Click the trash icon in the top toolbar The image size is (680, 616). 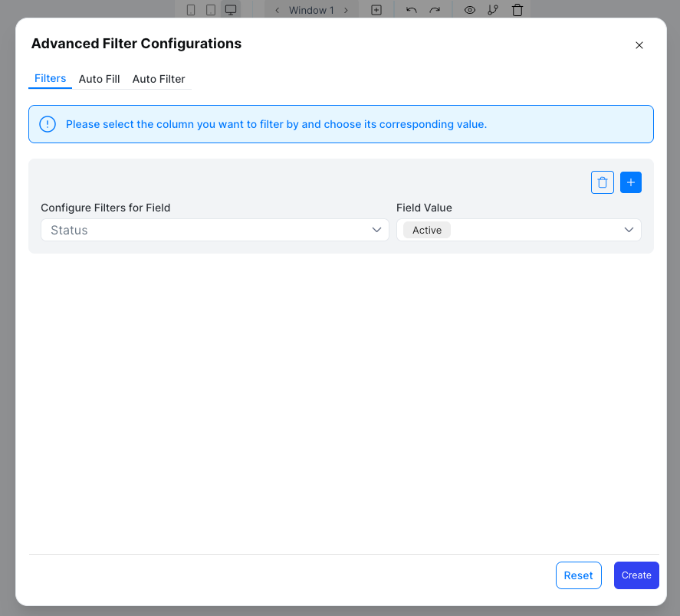[x=517, y=9]
